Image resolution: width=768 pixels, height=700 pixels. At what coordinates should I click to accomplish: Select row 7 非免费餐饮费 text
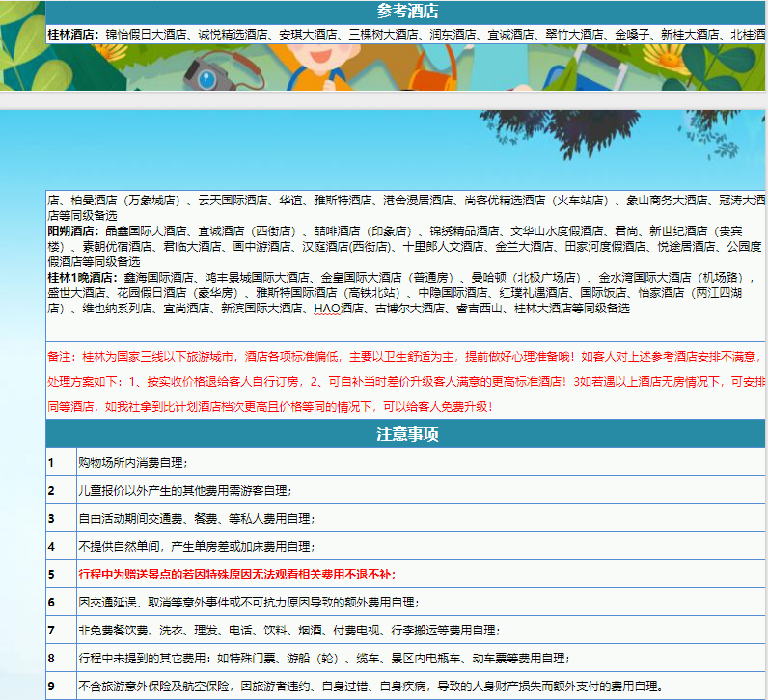pyautogui.click(x=289, y=630)
